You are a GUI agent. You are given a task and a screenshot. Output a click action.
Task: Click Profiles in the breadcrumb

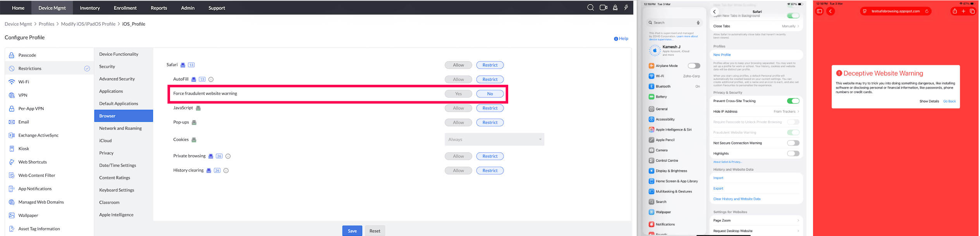[x=46, y=24]
